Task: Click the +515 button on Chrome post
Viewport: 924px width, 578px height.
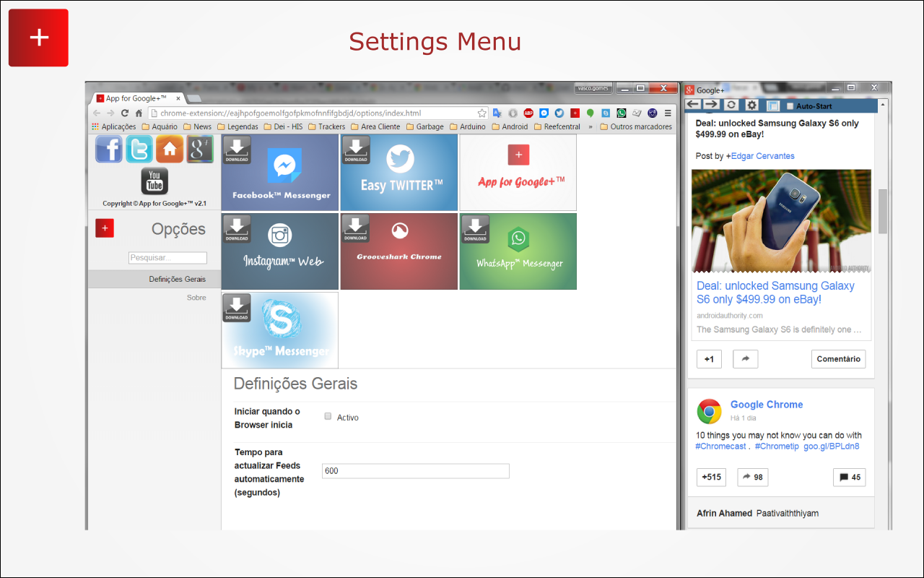Action: [x=711, y=477]
